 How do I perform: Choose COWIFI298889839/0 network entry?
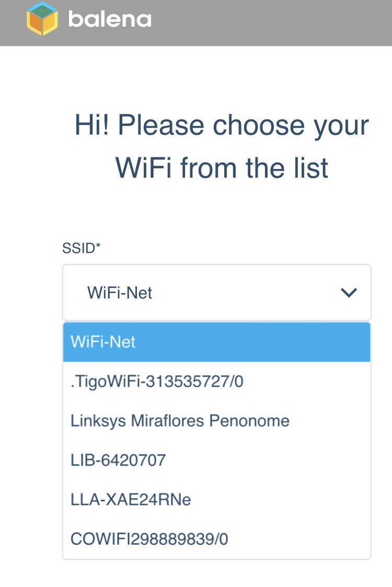tap(149, 539)
